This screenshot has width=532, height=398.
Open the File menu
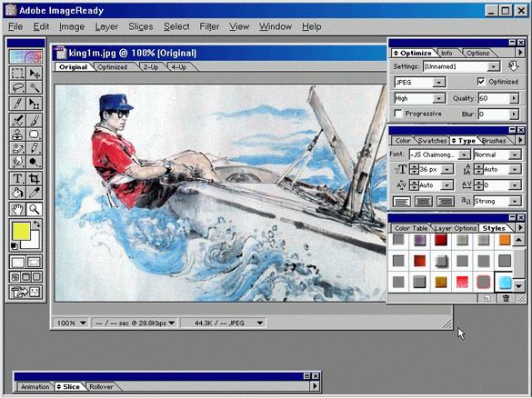[15, 26]
